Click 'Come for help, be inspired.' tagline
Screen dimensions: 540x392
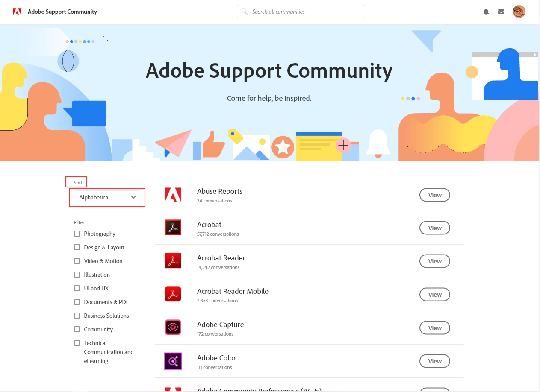coord(269,98)
